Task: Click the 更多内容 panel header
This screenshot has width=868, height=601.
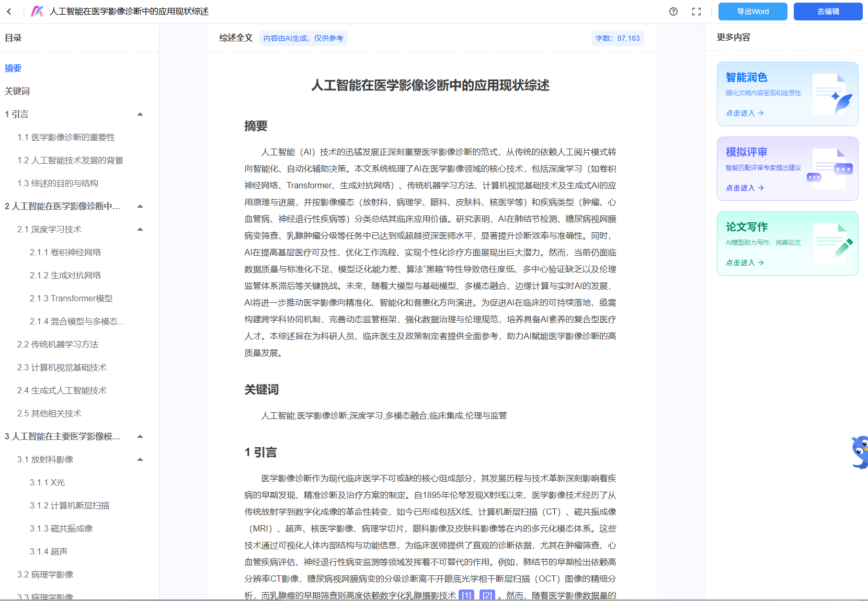Action: [x=733, y=37]
